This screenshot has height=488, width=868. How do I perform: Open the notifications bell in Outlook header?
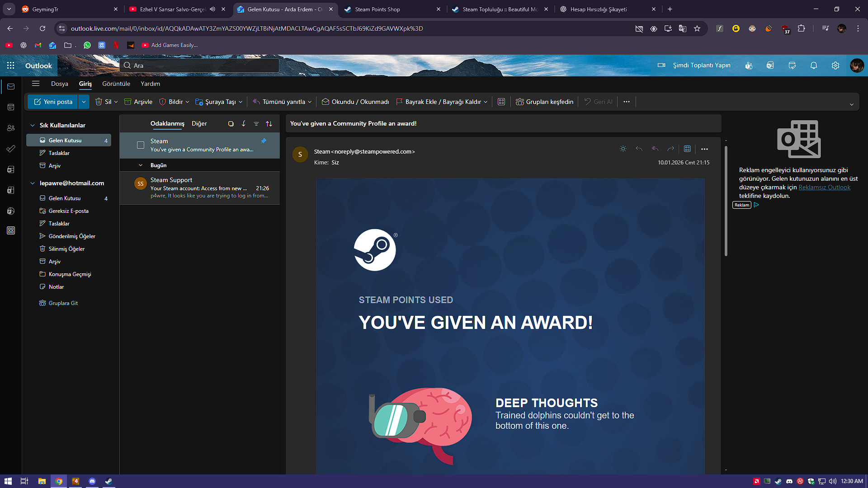[x=814, y=66]
